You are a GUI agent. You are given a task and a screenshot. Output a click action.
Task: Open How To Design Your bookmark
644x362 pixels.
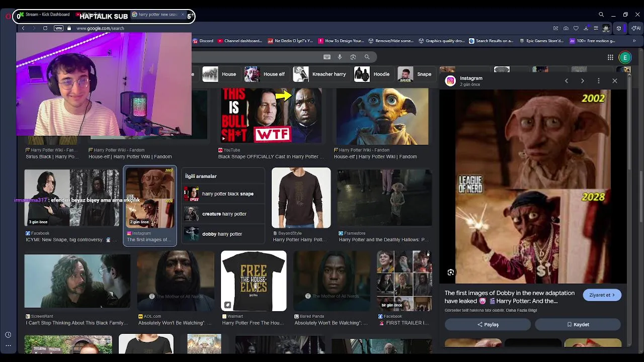pyautogui.click(x=341, y=41)
